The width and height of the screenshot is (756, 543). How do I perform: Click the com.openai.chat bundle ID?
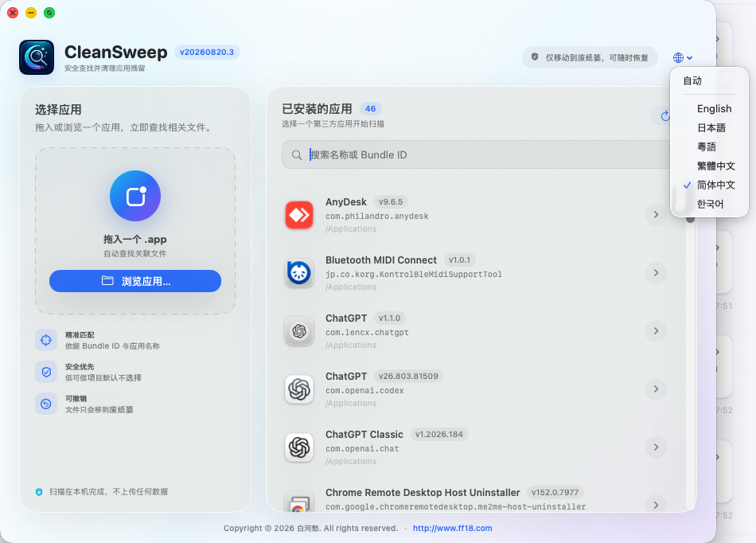click(x=362, y=448)
